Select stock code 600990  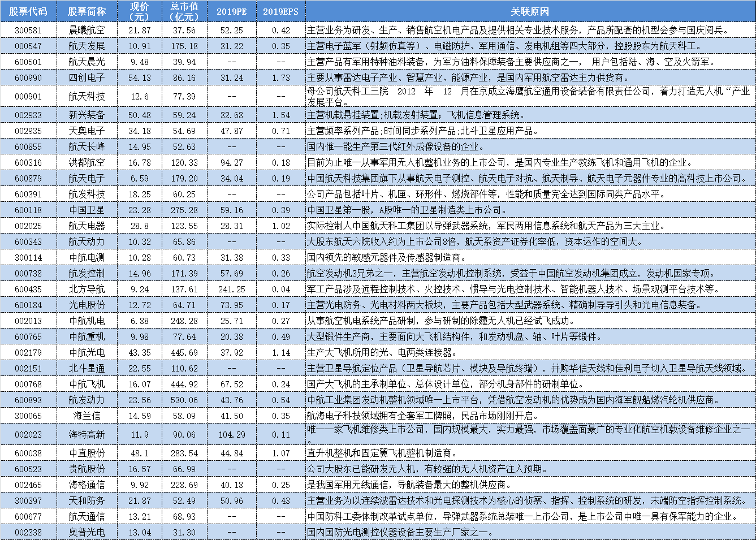(28, 77)
